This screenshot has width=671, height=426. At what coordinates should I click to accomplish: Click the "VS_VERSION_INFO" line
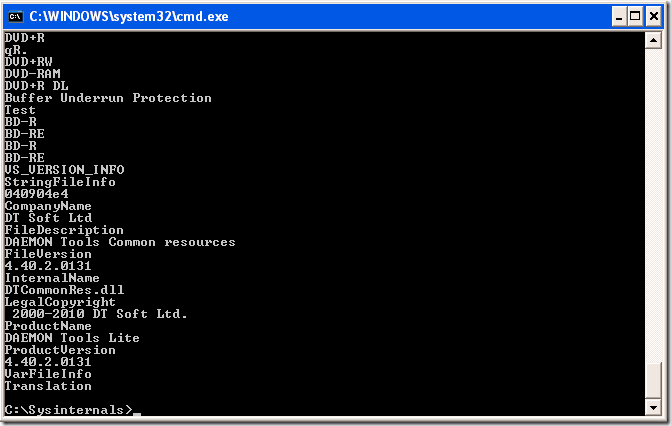coord(64,170)
